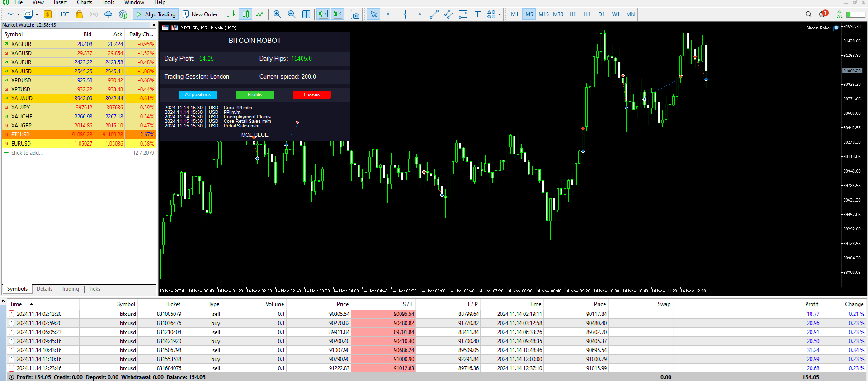868x381 pixels.
Task: Open the VPS cloud hosting icon
Action: tap(108, 14)
